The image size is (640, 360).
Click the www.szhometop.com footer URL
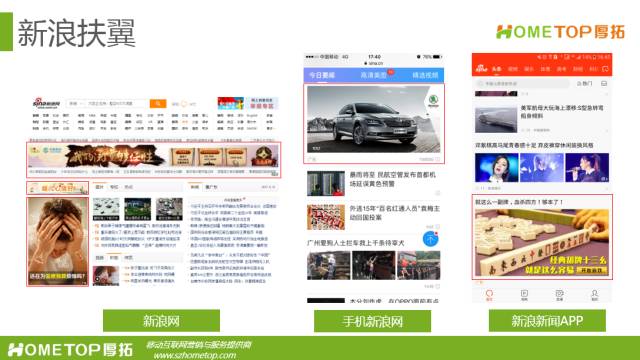pyautogui.click(x=195, y=355)
